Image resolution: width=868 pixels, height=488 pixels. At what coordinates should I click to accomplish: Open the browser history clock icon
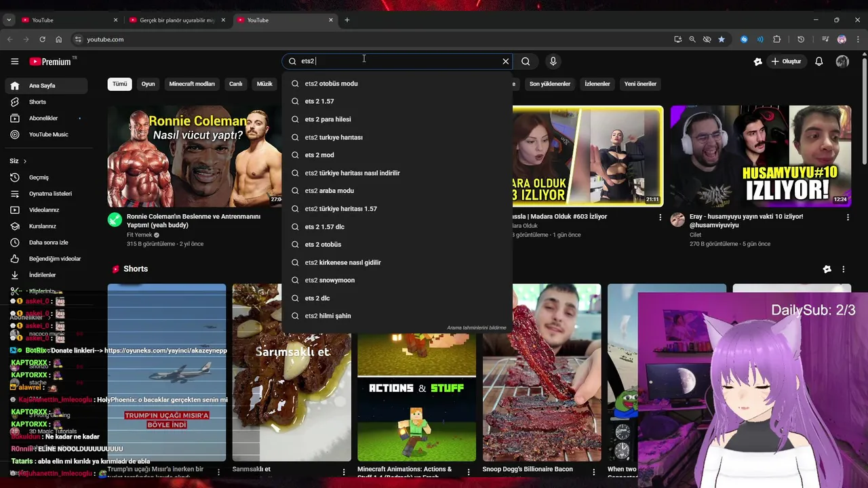pos(801,39)
